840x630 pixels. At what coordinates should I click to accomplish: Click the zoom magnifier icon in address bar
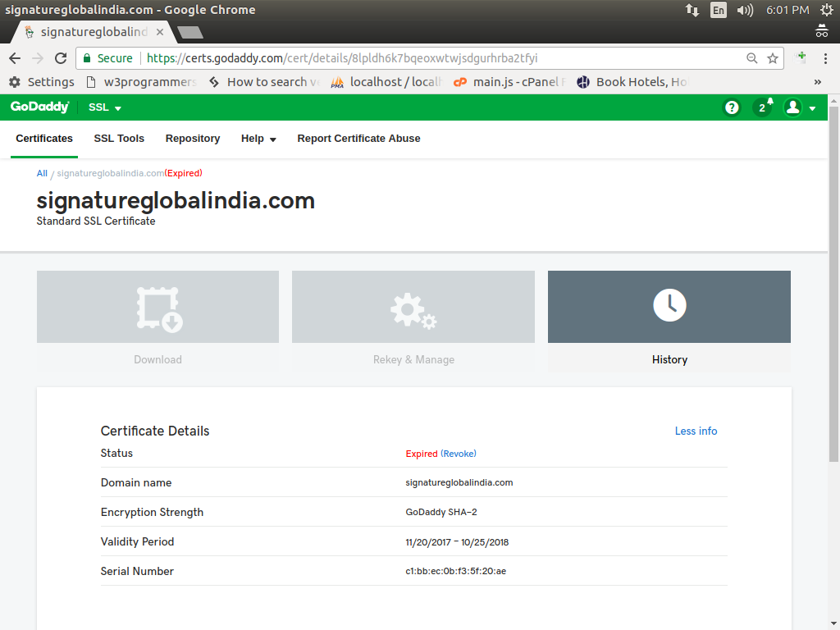coord(751,58)
